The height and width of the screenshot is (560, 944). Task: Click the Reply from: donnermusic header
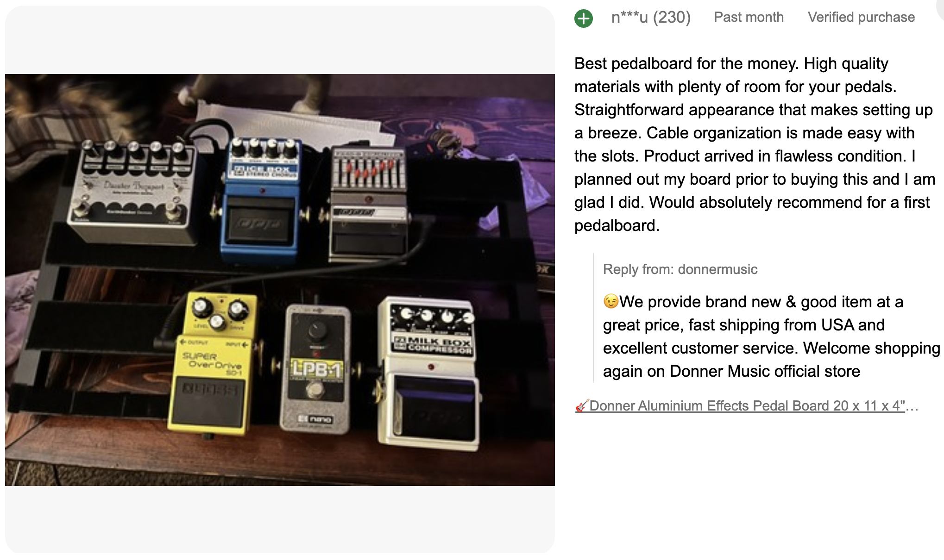[x=680, y=269]
